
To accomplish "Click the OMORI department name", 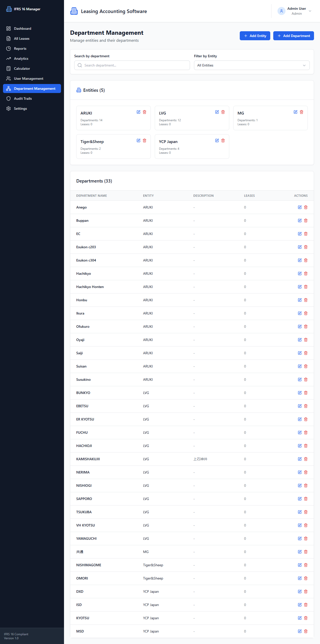I will [x=82, y=578].
